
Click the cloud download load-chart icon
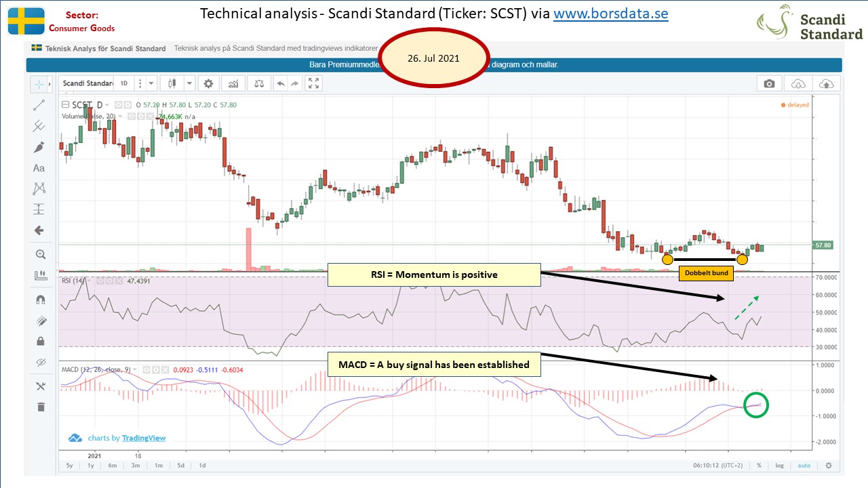pos(798,83)
